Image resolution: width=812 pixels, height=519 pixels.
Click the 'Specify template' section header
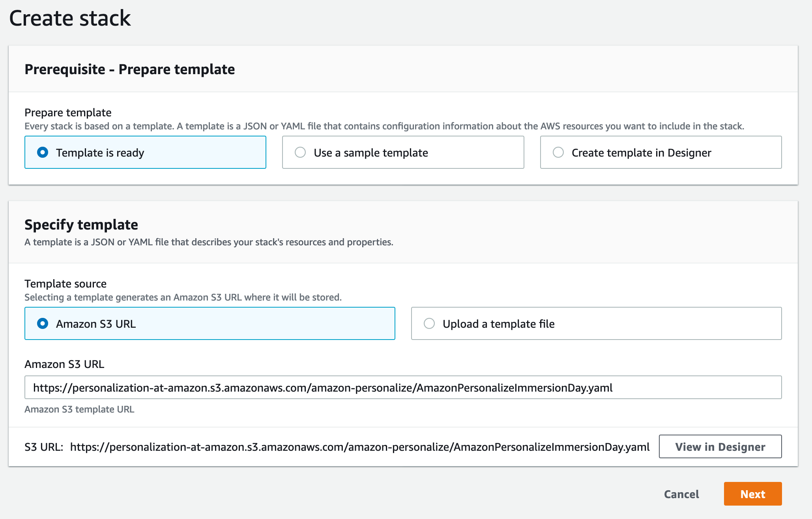[81, 225]
